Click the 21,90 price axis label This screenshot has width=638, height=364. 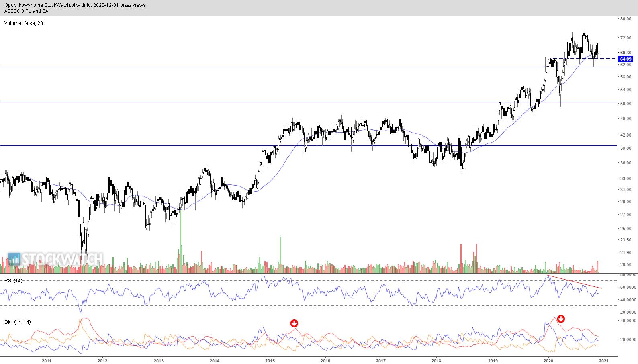pyautogui.click(x=626, y=252)
